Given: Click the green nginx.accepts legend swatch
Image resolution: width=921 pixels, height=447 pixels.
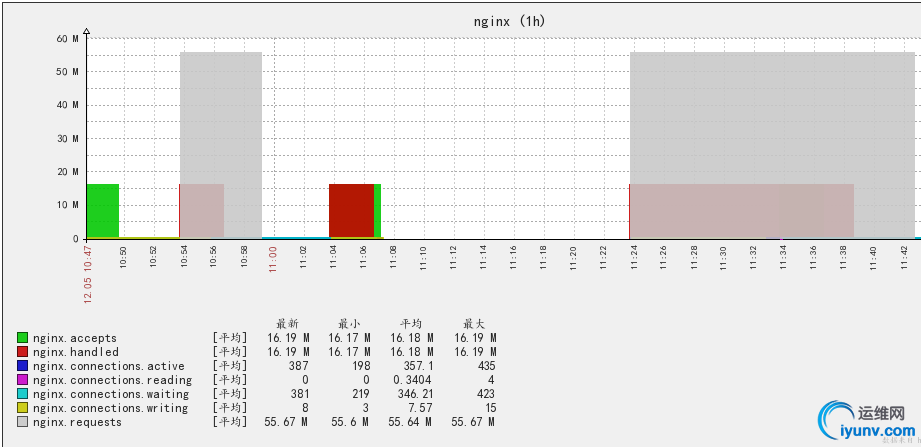Looking at the screenshot, I should [x=22, y=338].
